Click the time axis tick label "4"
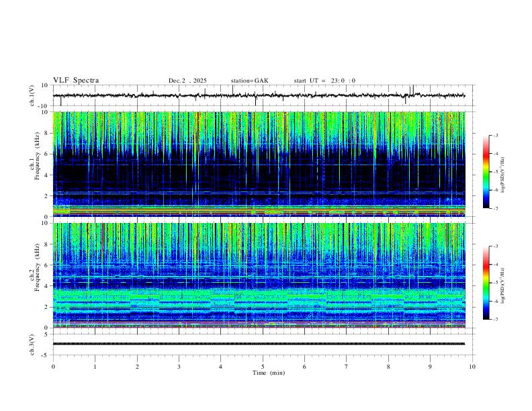Viewport: 532px width, 411px height. click(221, 367)
